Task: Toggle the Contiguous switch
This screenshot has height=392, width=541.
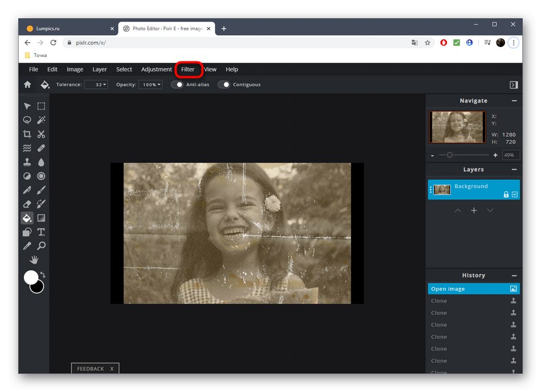Action: pos(224,85)
